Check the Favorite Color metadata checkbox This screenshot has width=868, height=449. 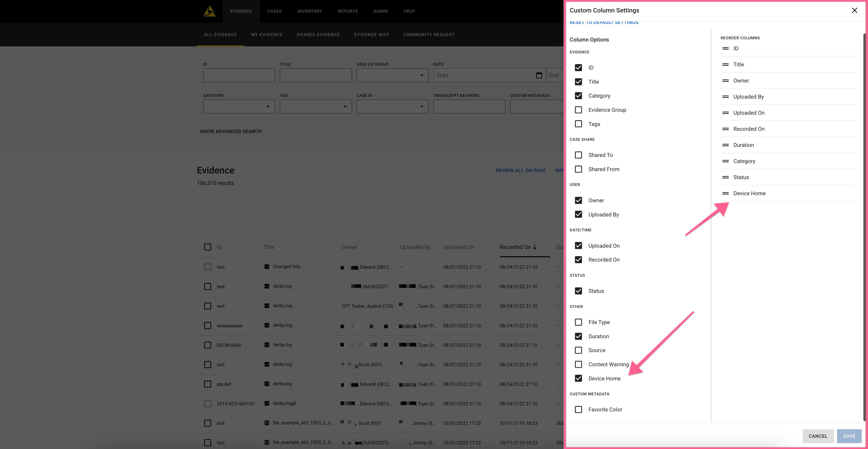click(578, 409)
